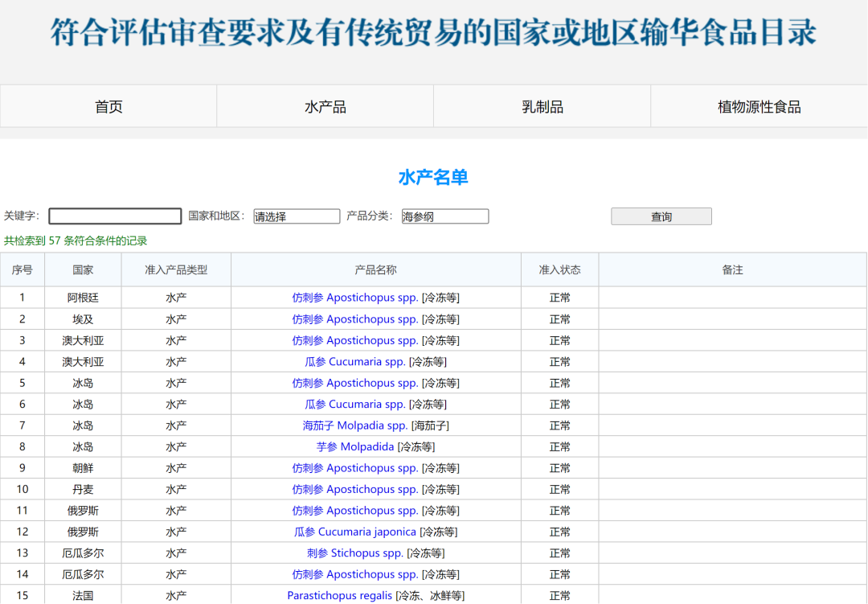The image size is (868, 604).
Task: Open the 产品分类 dropdown showing 海参纲
Action: (x=444, y=216)
